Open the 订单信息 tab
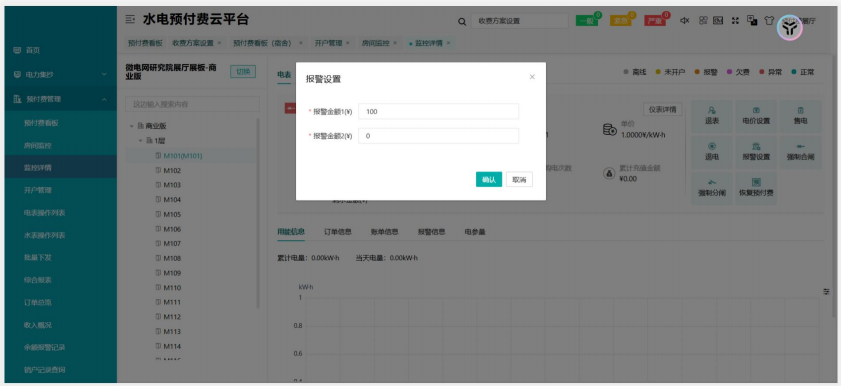This screenshot has height=386, width=841. [x=337, y=232]
